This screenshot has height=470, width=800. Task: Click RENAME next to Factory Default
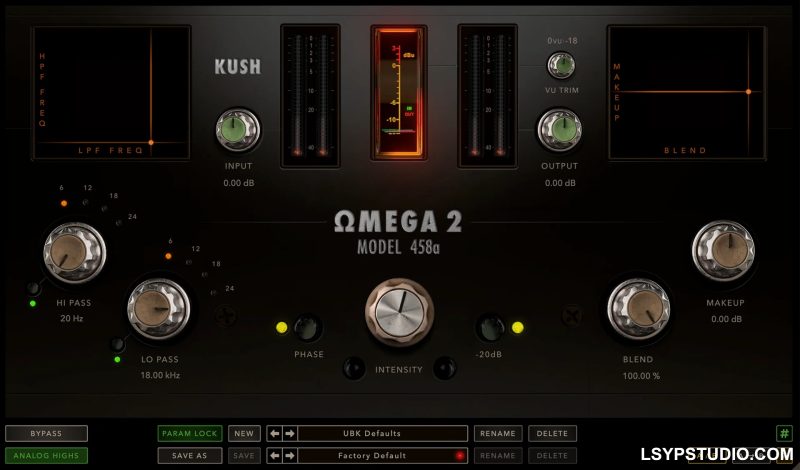(498, 455)
